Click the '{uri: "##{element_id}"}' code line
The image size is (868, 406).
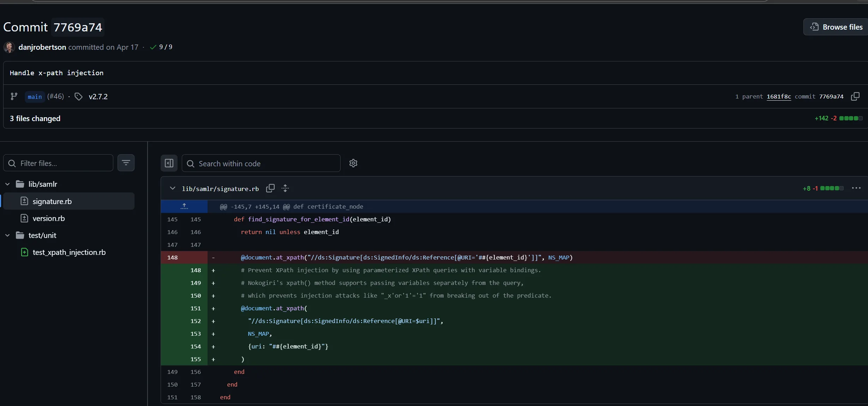tap(288, 346)
